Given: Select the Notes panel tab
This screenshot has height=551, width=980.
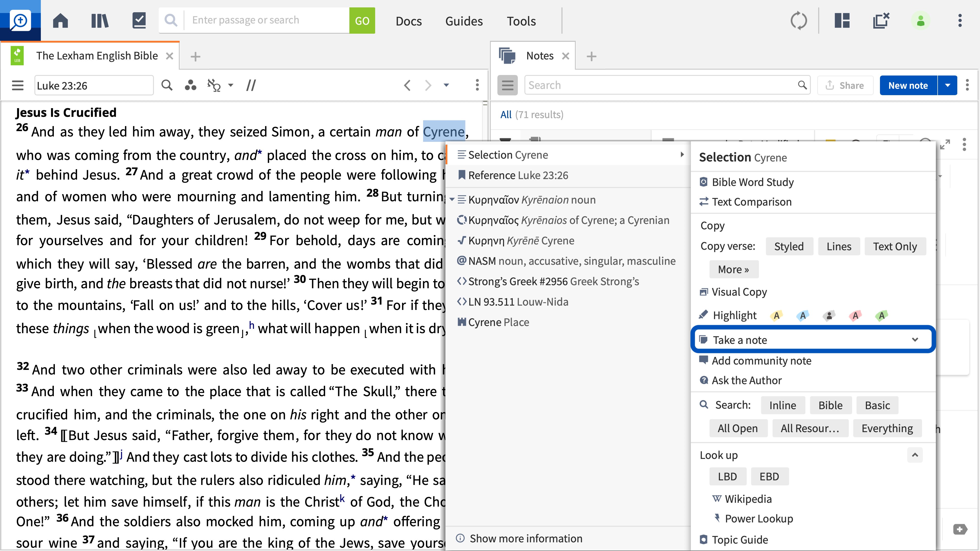Looking at the screenshot, I should pyautogui.click(x=540, y=56).
